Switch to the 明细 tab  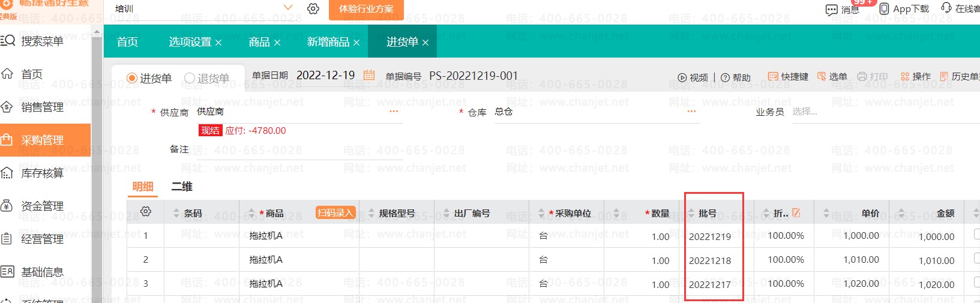(143, 187)
